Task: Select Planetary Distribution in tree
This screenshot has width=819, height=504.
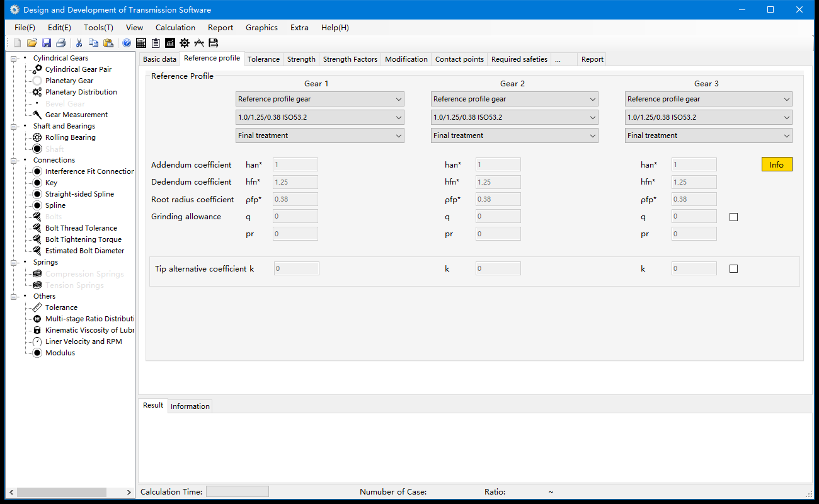Action: click(81, 92)
